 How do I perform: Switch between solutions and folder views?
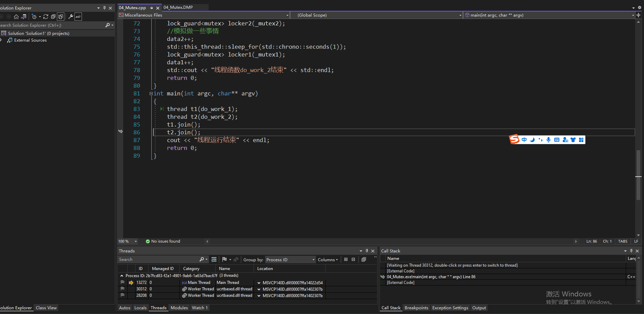(23, 17)
